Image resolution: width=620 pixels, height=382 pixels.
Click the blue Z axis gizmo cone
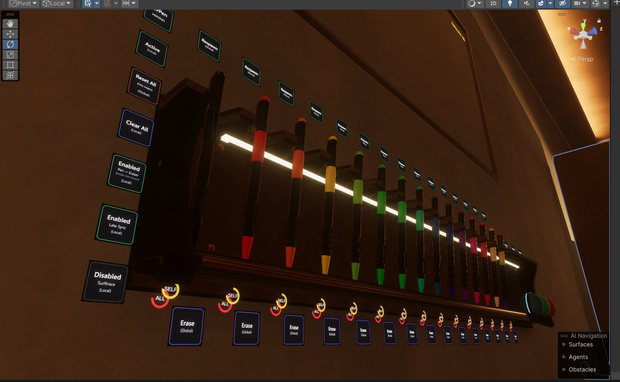[592, 32]
